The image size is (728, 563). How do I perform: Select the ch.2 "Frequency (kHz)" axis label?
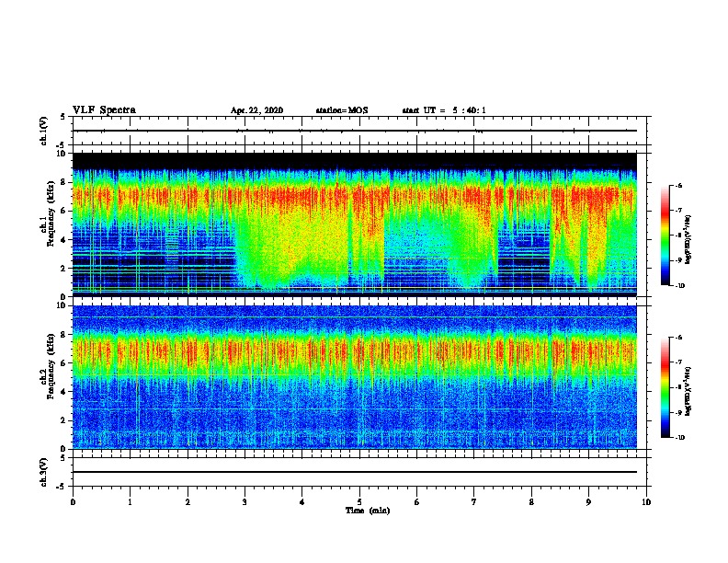point(51,366)
